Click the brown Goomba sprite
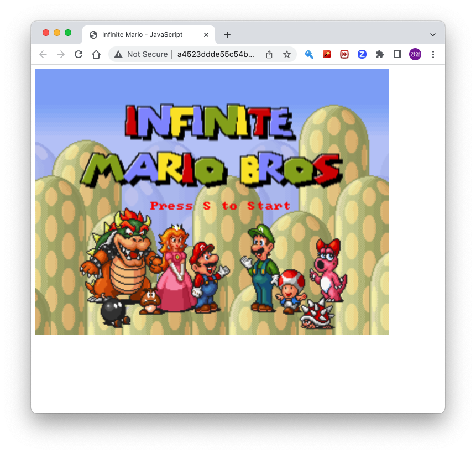476x454 pixels. 150,301
